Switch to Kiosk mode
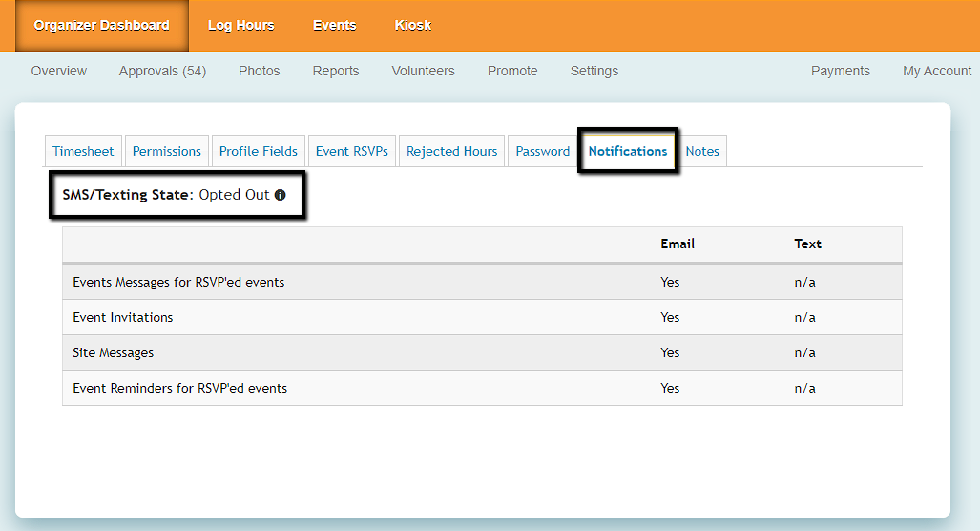The height and width of the screenshot is (531, 980). 412,25
